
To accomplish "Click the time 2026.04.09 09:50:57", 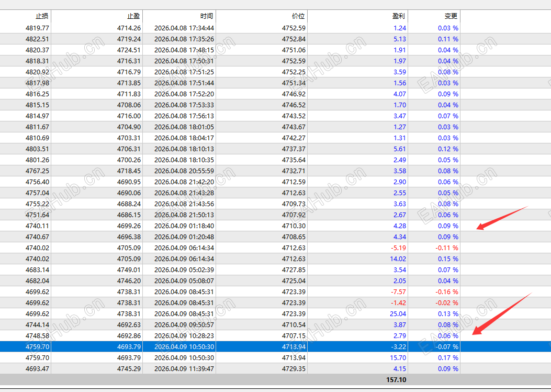I will click(184, 325).
